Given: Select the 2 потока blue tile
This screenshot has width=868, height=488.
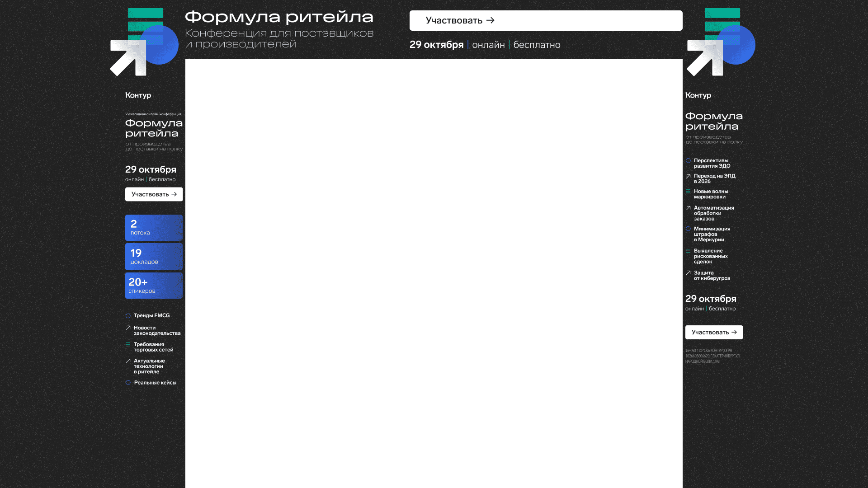Looking at the screenshot, I should (154, 228).
